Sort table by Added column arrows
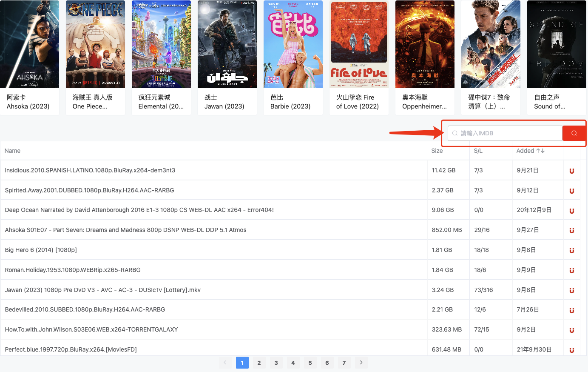 (540, 151)
